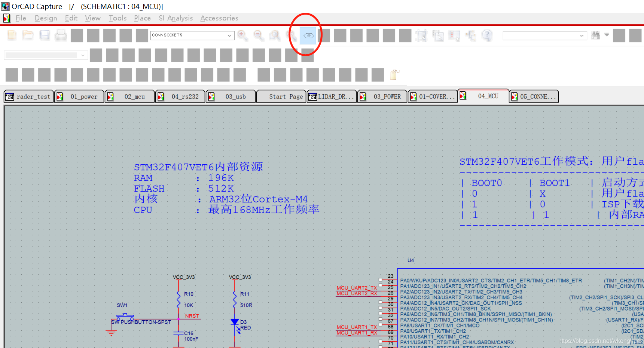Switch to the 03_usb tab
The height and width of the screenshot is (348, 644).
point(231,97)
